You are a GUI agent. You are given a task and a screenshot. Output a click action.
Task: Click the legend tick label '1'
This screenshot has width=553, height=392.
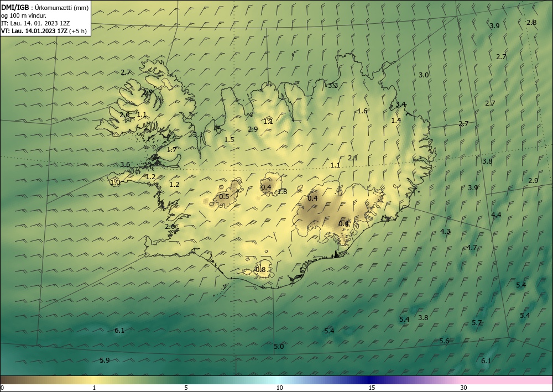click(x=94, y=388)
